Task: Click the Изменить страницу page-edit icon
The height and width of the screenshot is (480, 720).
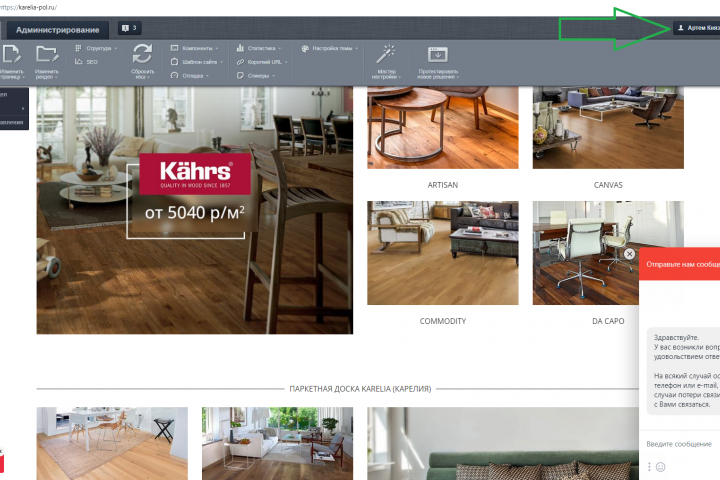Action: click(x=11, y=54)
